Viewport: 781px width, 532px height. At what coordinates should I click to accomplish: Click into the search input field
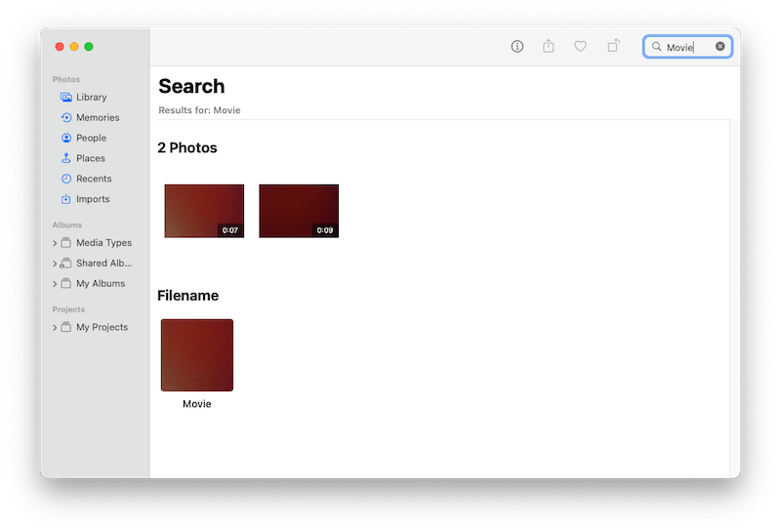pyautogui.click(x=688, y=47)
